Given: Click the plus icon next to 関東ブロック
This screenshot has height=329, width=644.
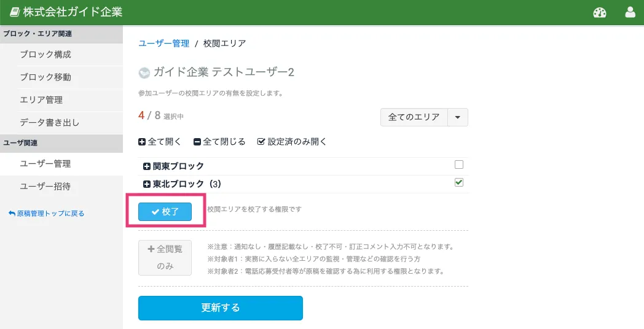Looking at the screenshot, I should [x=147, y=166].
